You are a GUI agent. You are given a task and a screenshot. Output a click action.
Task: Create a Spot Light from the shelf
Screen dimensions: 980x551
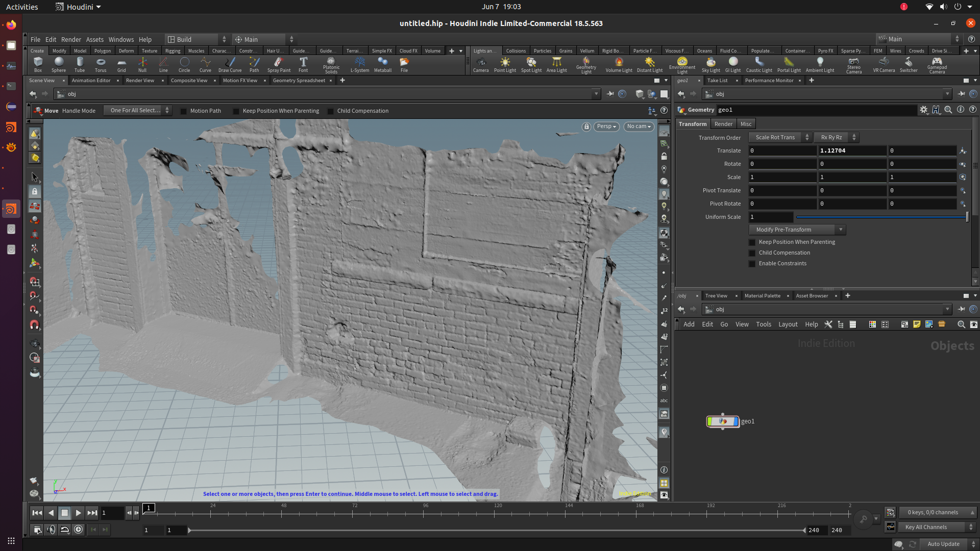tap(531, 65)
